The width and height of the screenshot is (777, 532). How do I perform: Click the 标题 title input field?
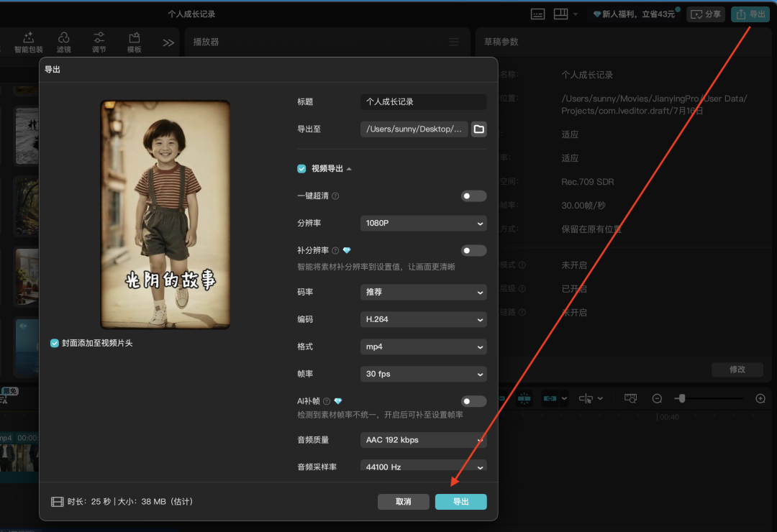coord(423,102)
